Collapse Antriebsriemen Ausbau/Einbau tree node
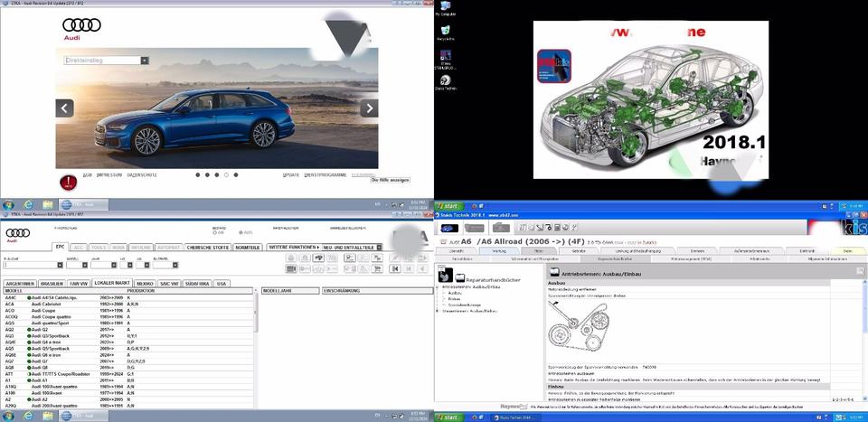Image resolution: width=868 pixels, height=422 pixels. 438,287
